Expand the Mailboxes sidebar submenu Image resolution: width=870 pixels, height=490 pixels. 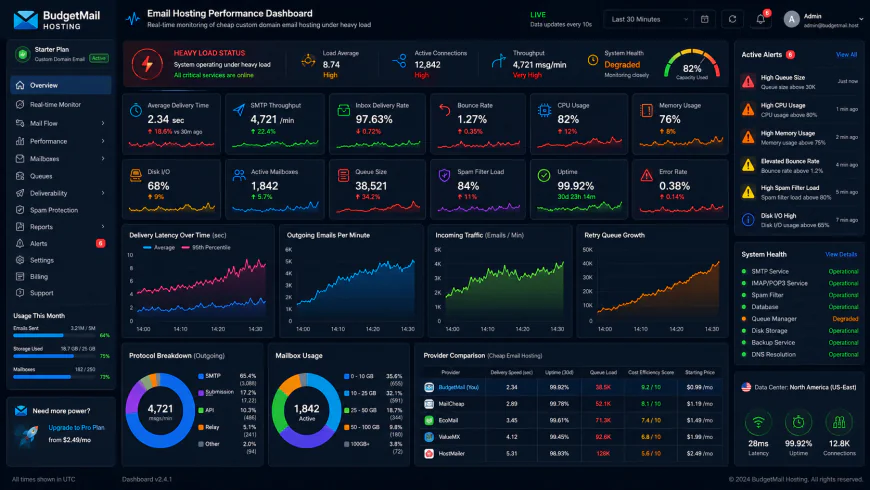coord(103,159)
